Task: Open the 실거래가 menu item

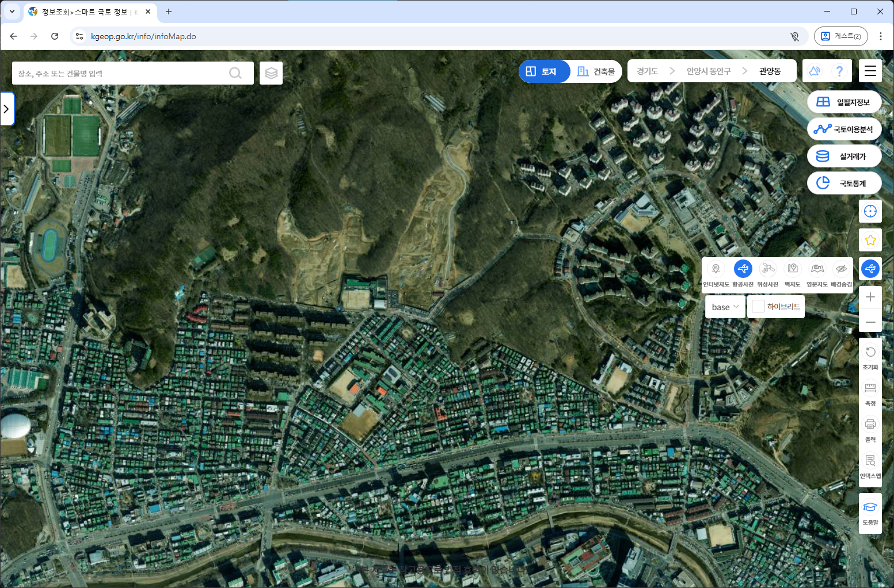Action: [x=844, y=156]
